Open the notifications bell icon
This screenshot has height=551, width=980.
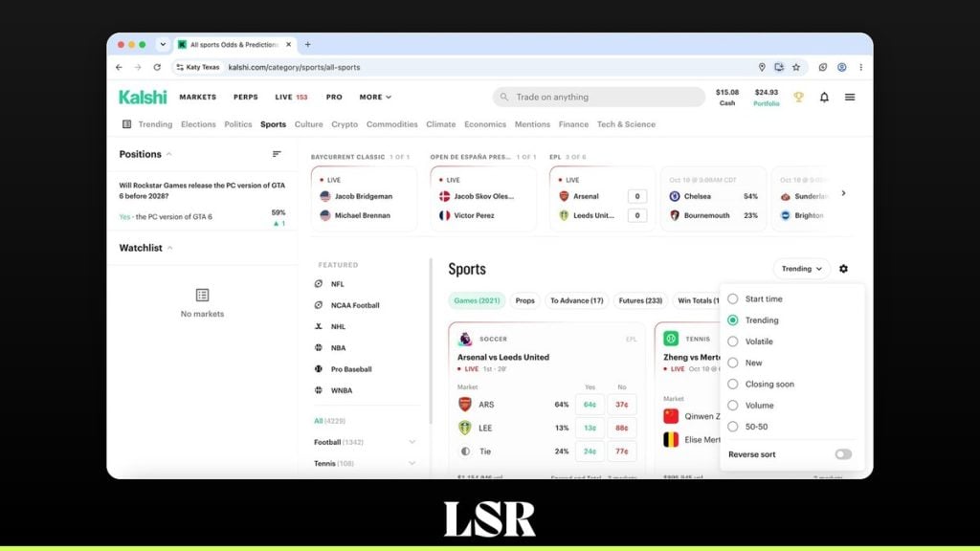(x=824, y=97)
